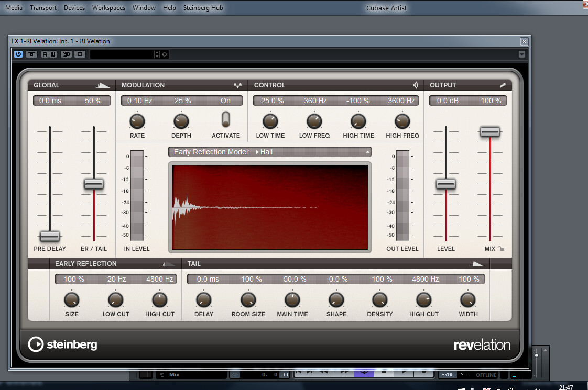Open the plug-in functions dropdown at top right
The width and height of the screenshot is (588, 390).
pos(521,54)
